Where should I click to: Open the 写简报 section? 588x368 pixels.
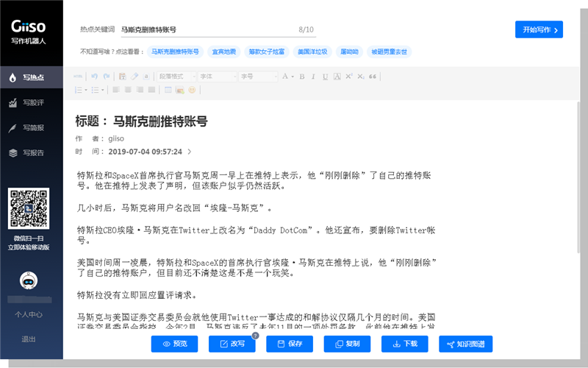point(32,127)
